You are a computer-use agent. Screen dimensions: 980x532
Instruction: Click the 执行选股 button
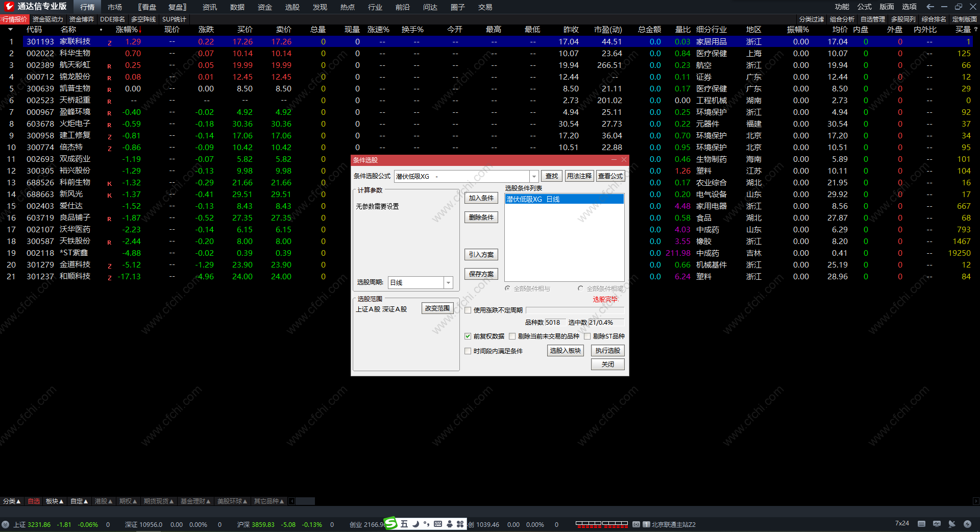pos(607,351)
